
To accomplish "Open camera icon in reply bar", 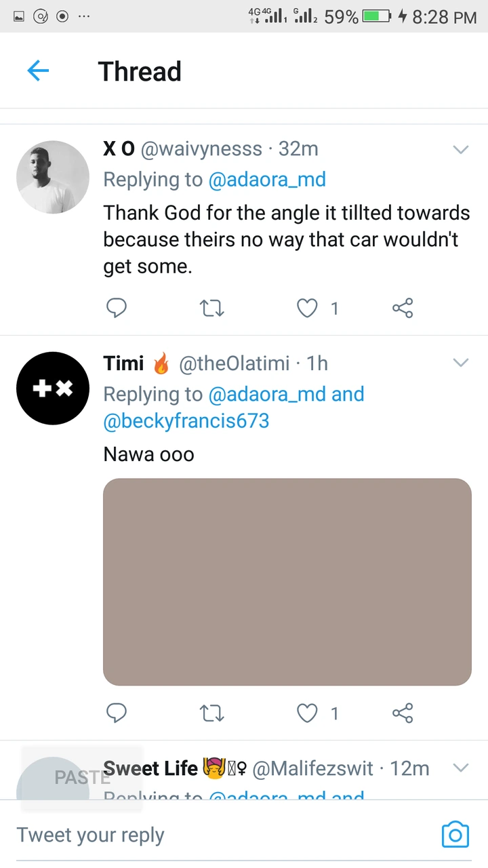I will click(455, 834).
